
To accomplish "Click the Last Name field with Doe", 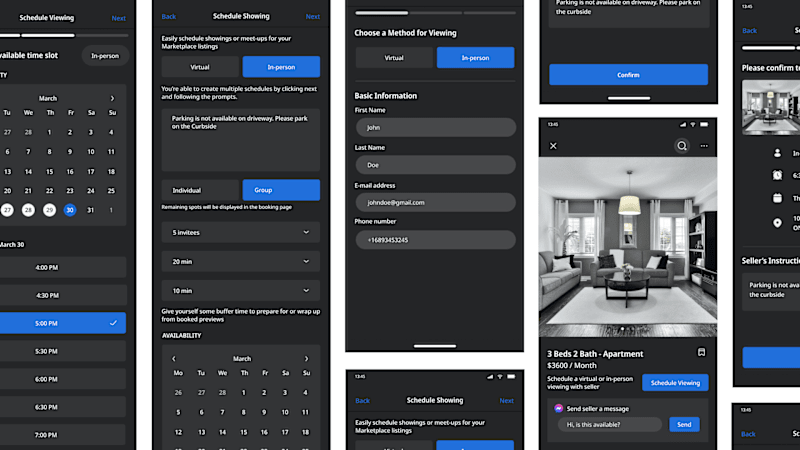I will (436, 165).
